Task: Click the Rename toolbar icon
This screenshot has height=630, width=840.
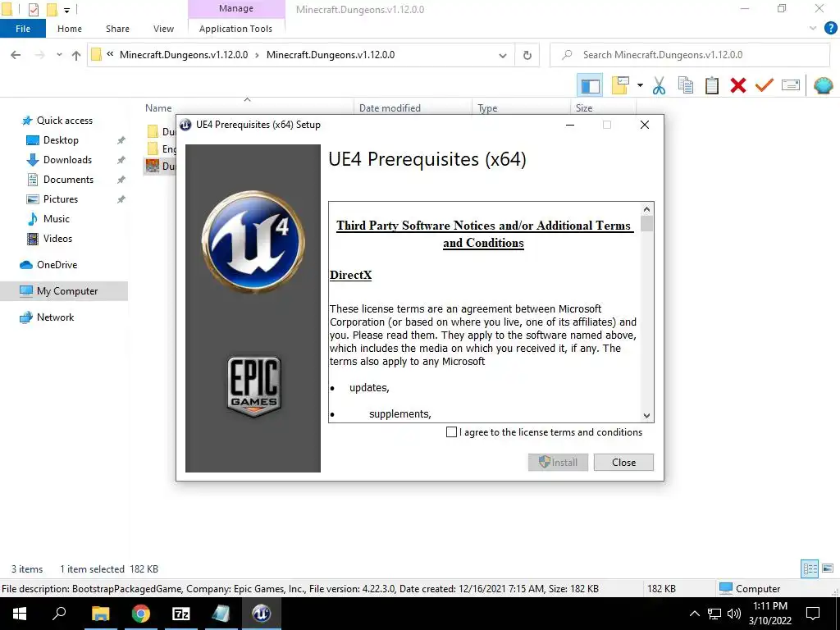Action: pos(791,85)
